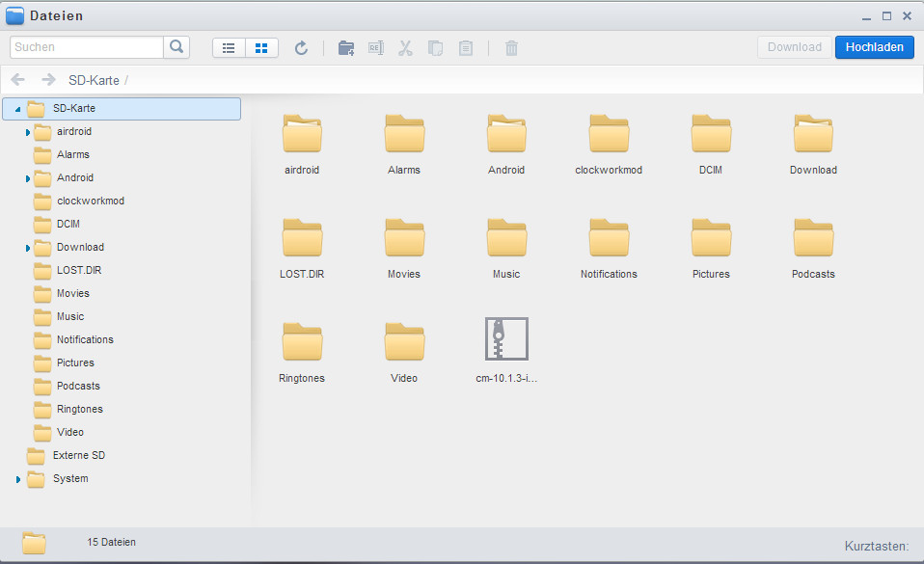Click the delete trash icon
924x564 pixels.
point(511,48)
